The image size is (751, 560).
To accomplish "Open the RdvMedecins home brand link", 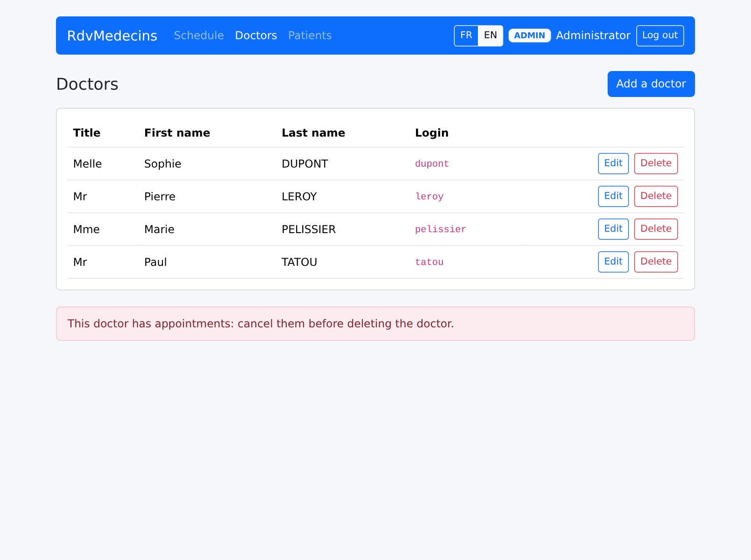I will (x=112, y=36).
